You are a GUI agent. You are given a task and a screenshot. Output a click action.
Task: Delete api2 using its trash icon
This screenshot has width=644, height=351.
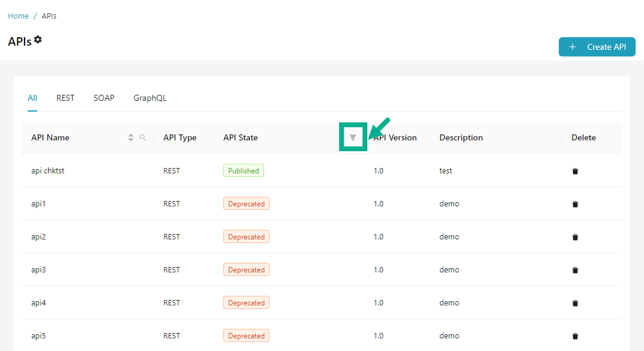tap(575, 237)
